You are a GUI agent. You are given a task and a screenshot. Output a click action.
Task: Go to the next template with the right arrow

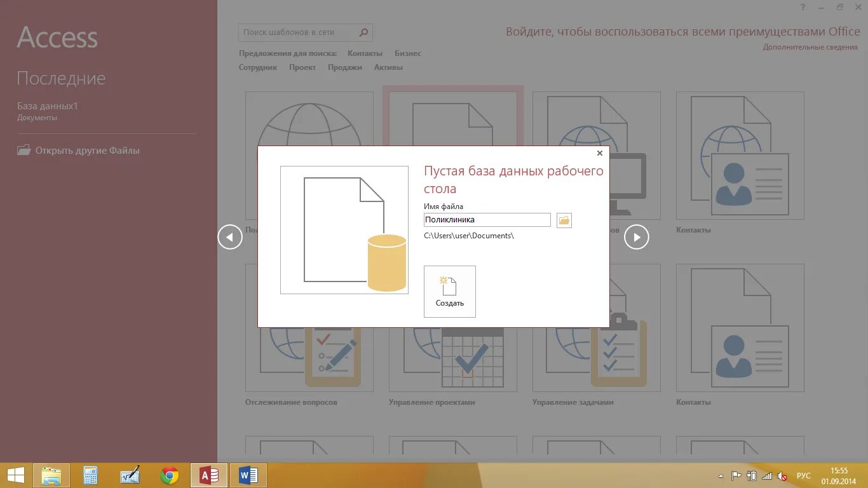click(x=637, y=237)
